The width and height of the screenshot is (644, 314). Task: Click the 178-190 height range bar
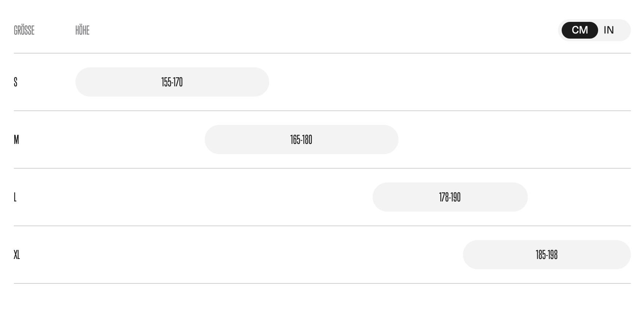point(450,197)
